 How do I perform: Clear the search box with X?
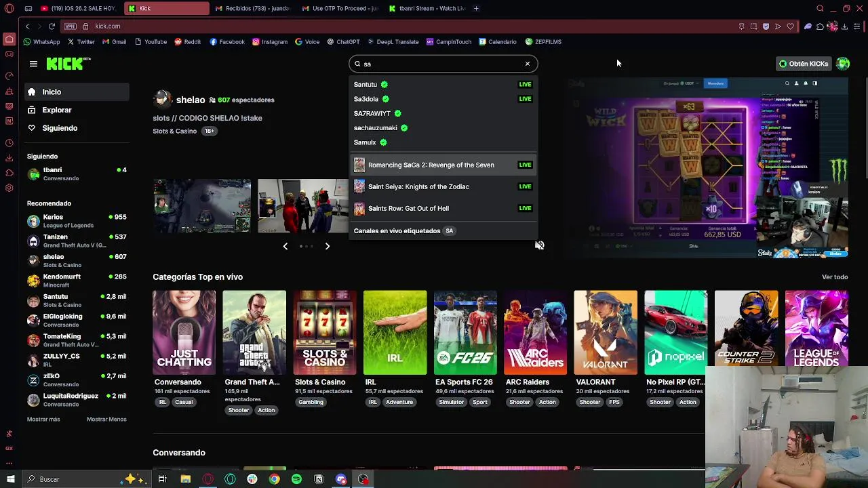[528, 64]
